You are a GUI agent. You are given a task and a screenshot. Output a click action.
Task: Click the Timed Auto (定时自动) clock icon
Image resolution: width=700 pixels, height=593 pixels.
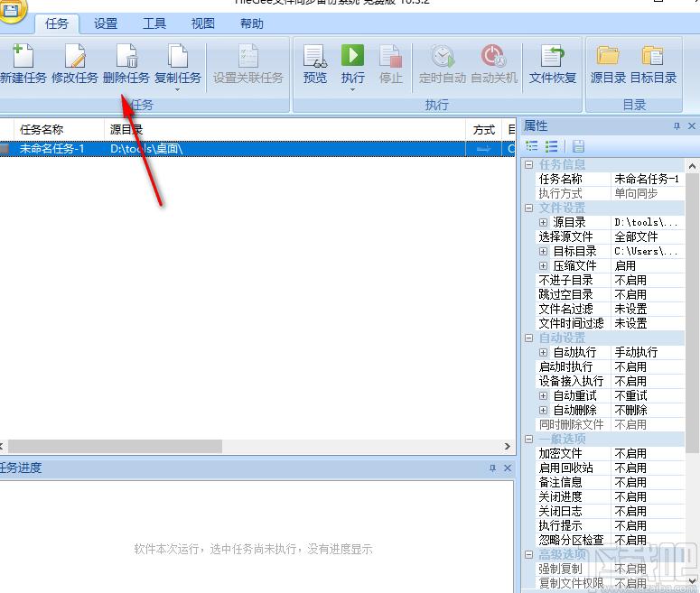click(x=443, y=55)
